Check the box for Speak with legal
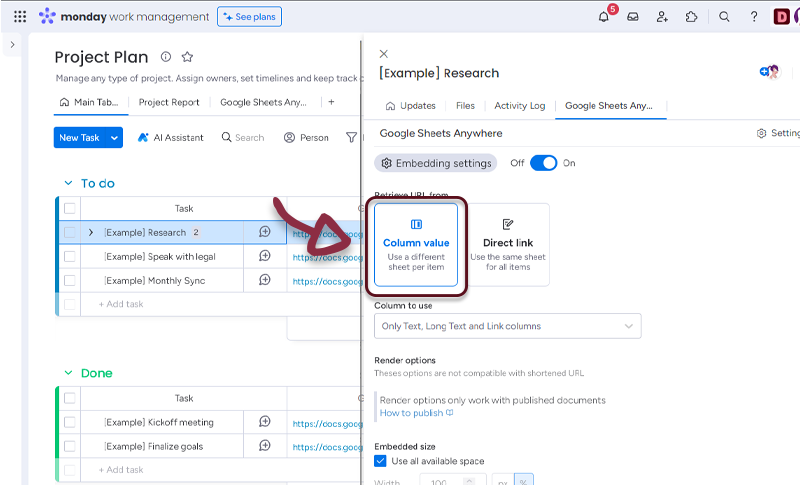 (x=70, y=256)
